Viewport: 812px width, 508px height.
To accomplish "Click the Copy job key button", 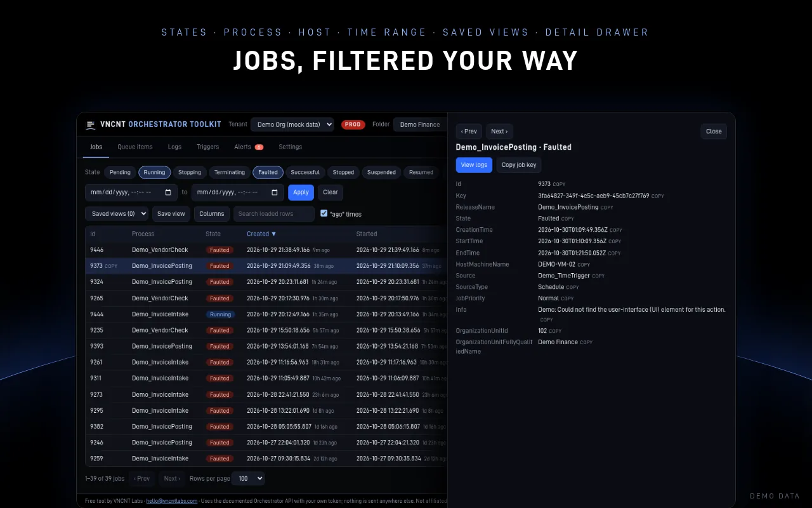I will click(x=519, y=165).
